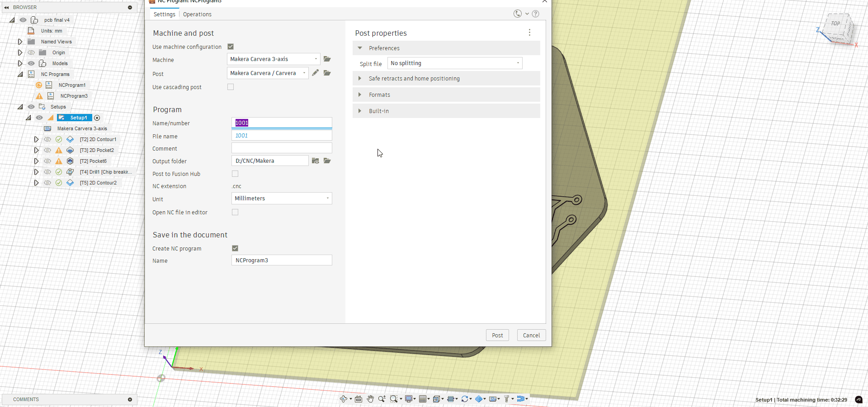Collapse the Preferences section
The width and height of the screenshot is (868, 407).
point(360,48)
